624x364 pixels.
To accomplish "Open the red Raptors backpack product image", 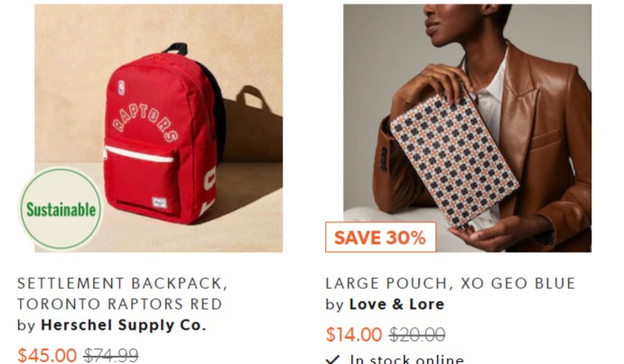I will (x=158, y=128).
